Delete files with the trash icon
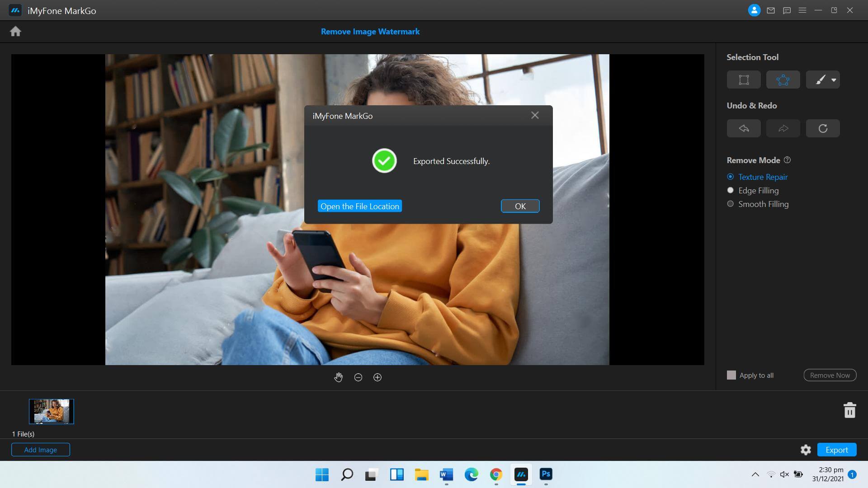The height and width of the screenshot is (488, 868). 849,410
